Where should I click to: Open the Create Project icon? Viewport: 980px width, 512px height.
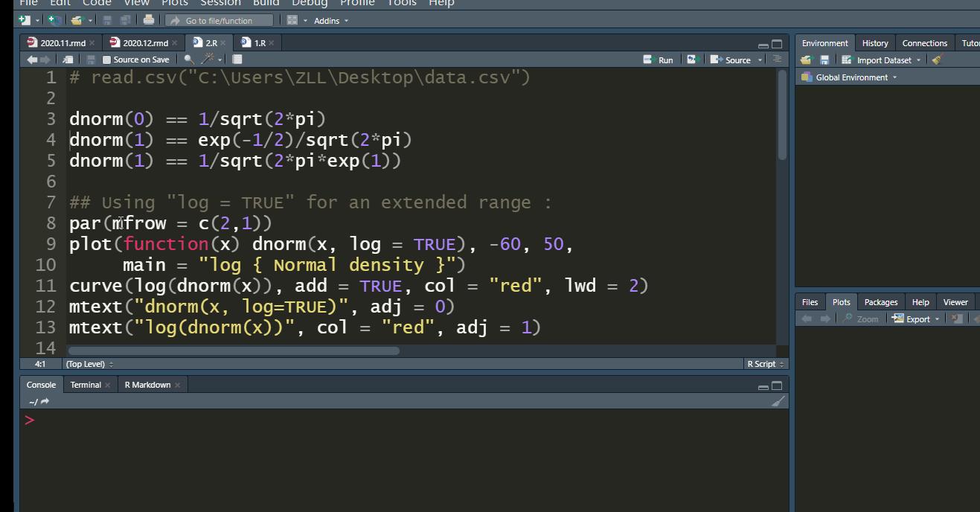pos(52,20)
